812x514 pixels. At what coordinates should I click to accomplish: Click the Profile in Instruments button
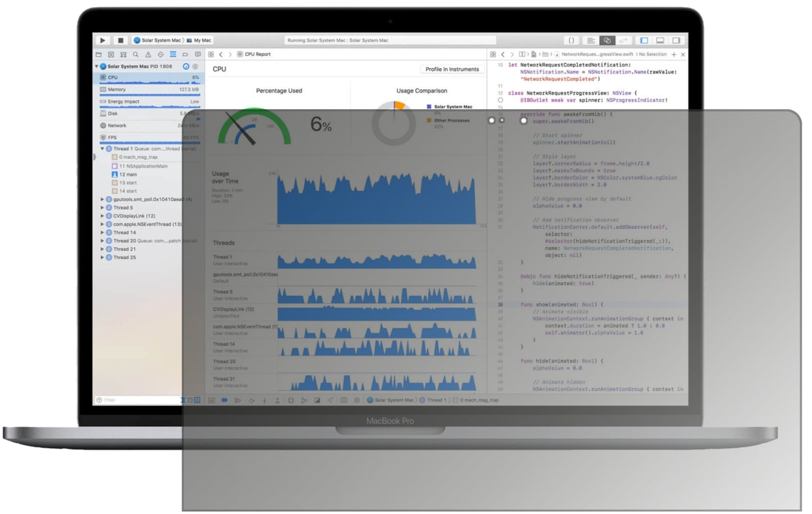452,69
